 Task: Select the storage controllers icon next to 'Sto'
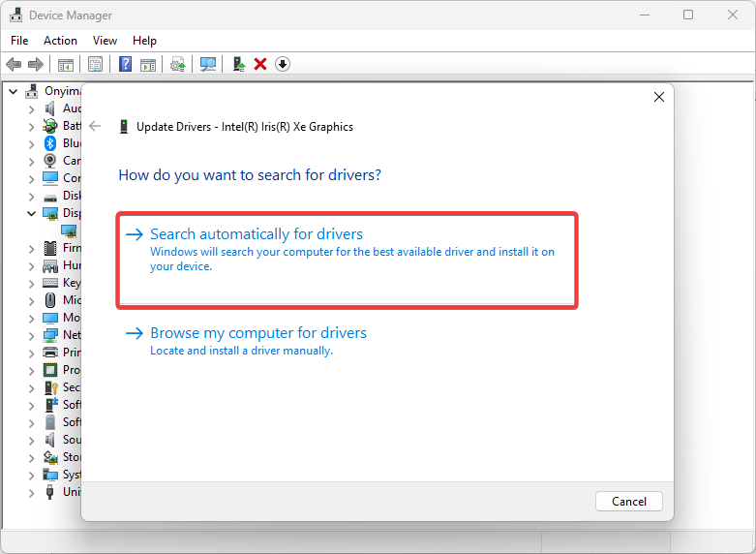pyautogui.click(x=50, y=457)
